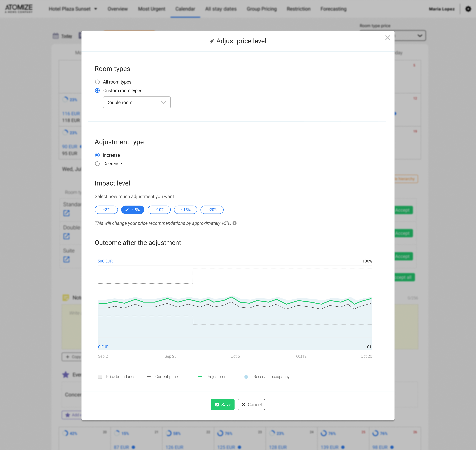Open the Hotel Plaza Sunset selector
476x450 pixels.
coord(73,9)
